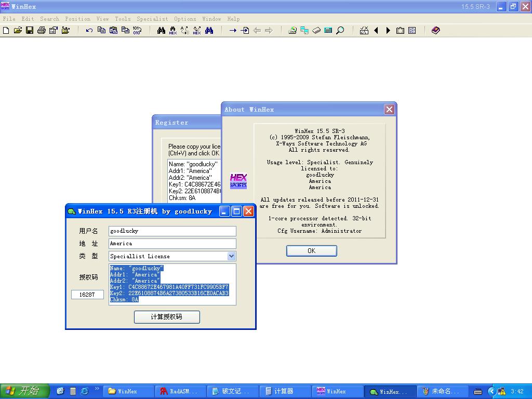Click the Paste clipboard icon
Viewport: 532px width, 399px height.
tap(113, 31)
